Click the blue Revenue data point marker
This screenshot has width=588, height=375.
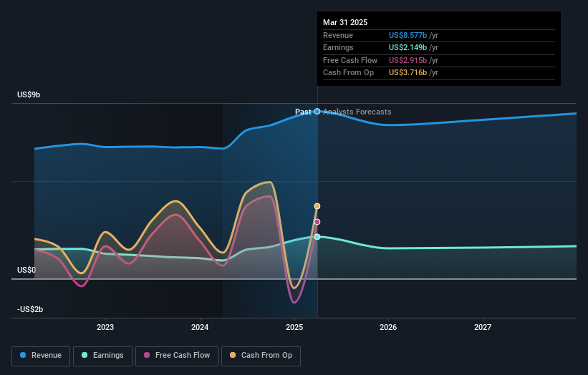317,111
